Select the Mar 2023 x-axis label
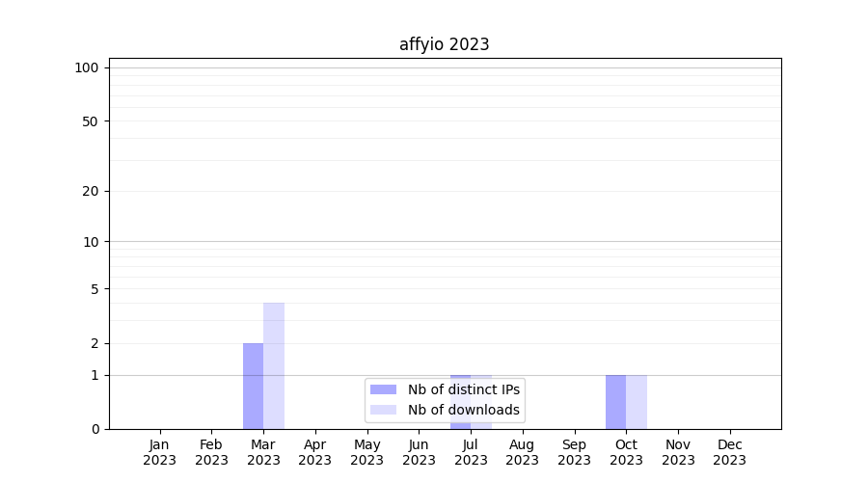Screen dimensions: 868x482 coord(263,452)
